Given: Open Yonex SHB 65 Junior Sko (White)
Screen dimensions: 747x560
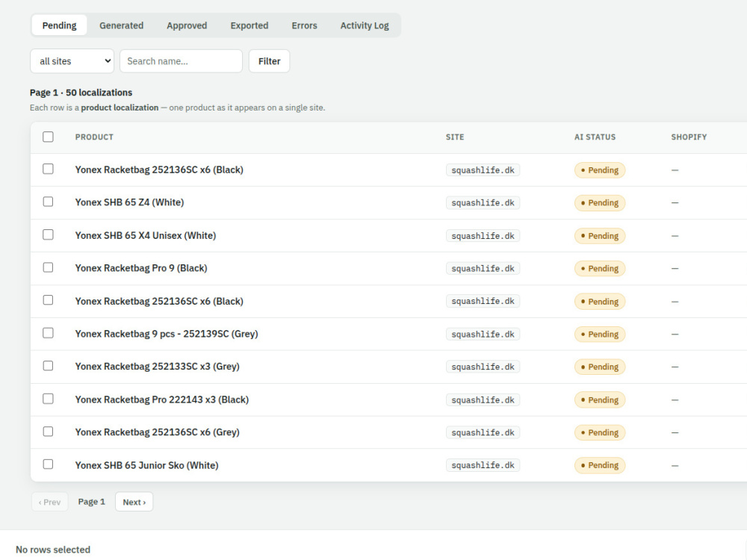Looking at the screenshot, I should click(x=146, y=465).
